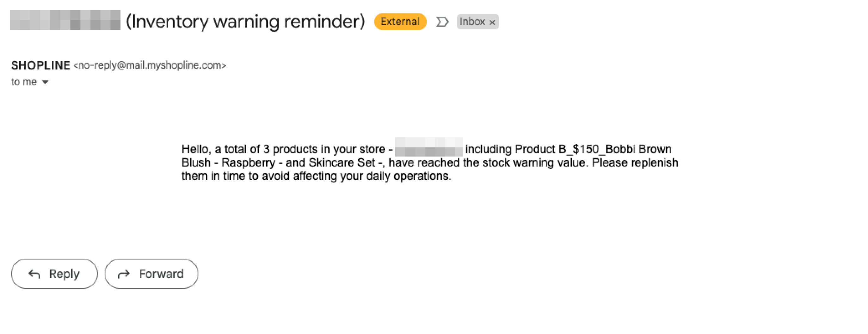
Task: Click the blurred store name in the message
Action: click(428, 147)
